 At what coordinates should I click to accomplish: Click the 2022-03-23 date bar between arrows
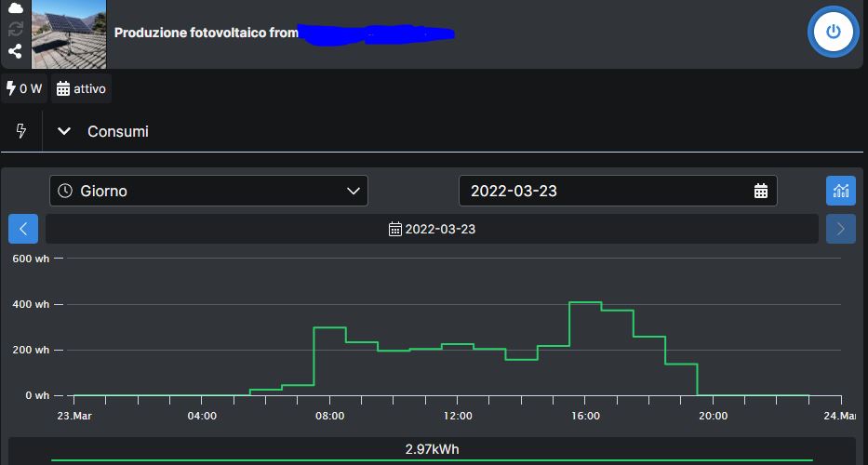coord(432,229)
